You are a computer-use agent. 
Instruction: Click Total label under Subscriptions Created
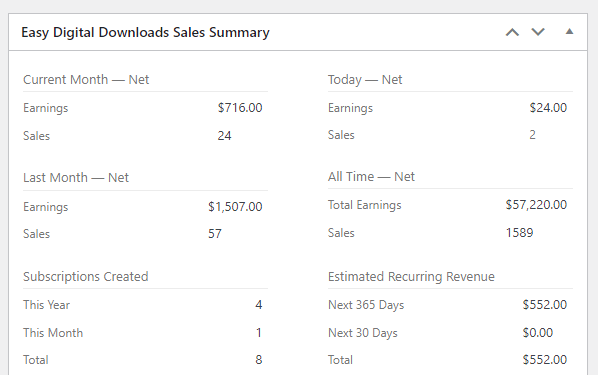click(x=35, y=360)
